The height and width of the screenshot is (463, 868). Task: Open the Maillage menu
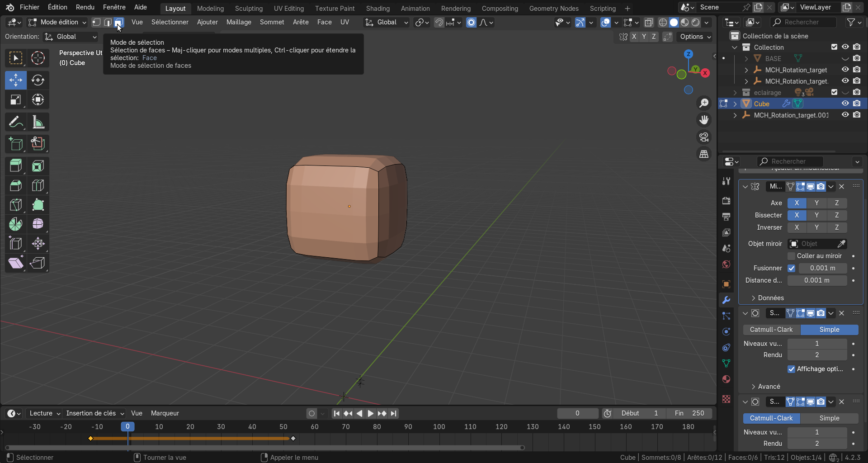click(x=239, y=22)
